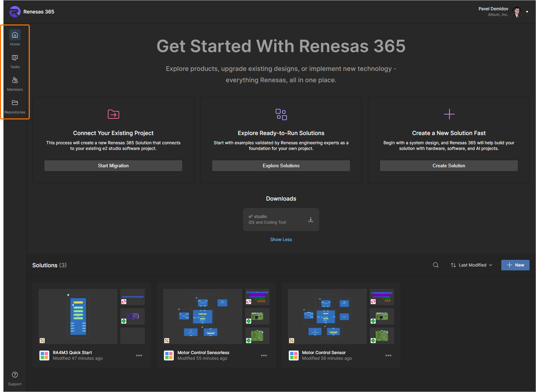Open more options for RA4M3 Quick Start
Screen dimensions: 536x392
139,355
